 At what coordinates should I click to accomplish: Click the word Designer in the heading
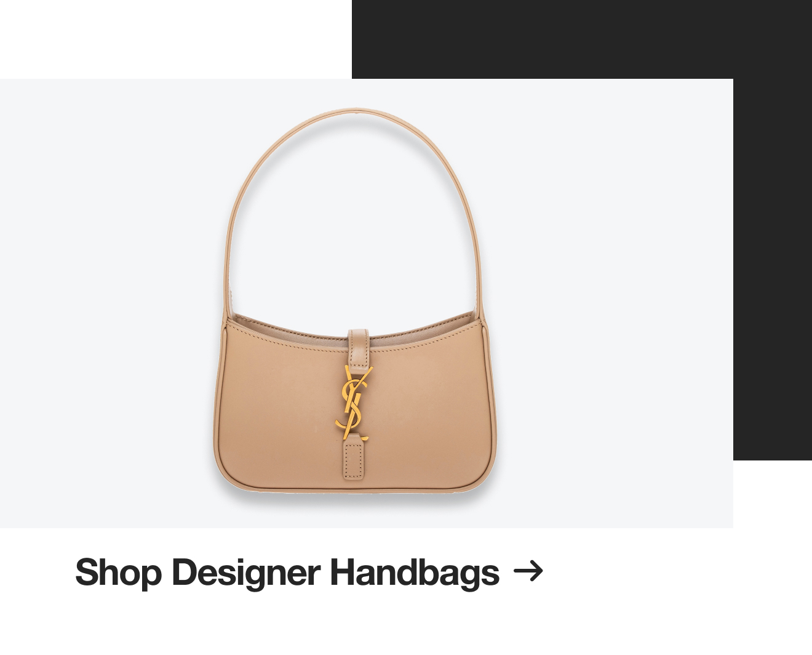[245, 573]
